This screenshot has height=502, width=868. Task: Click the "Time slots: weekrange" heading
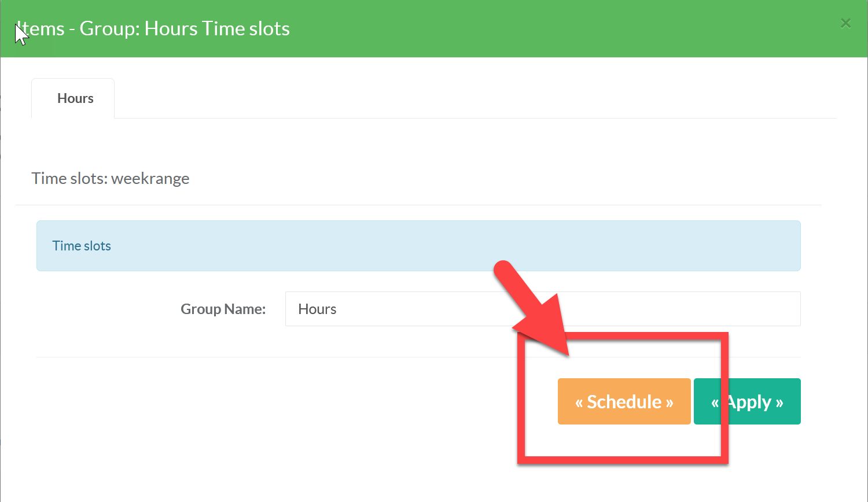coord(110,178)
